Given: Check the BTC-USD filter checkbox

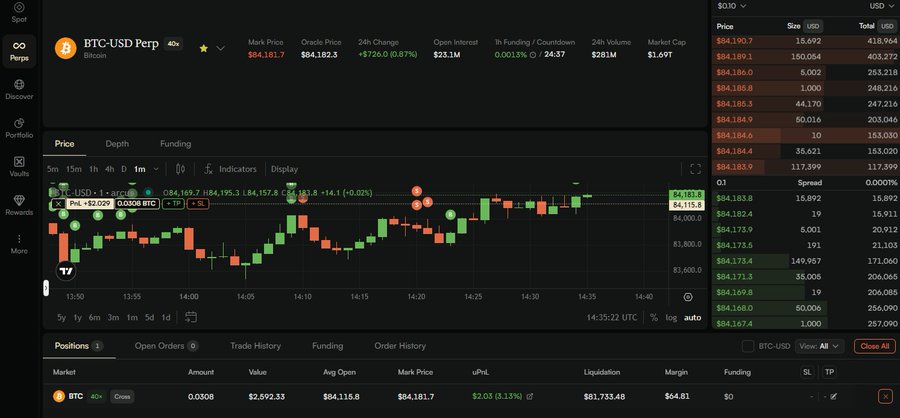Looking at the screenshot, I should tap(747, 346).
